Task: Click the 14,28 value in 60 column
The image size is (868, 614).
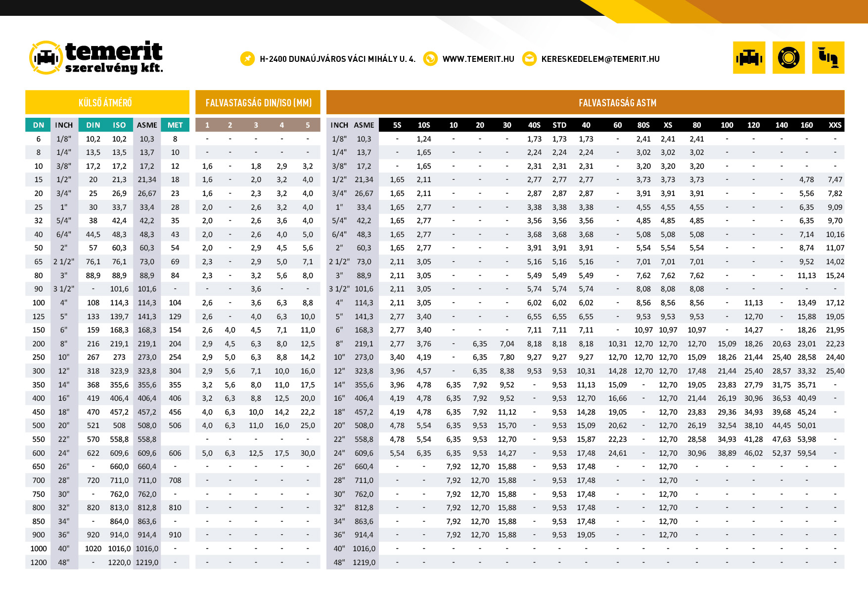Action: pos(617,371)
